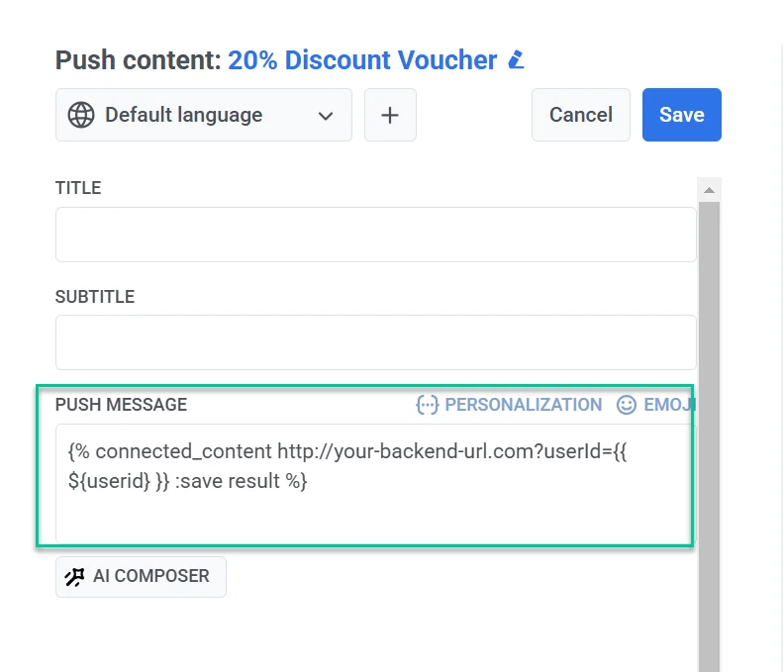
Task: Cancel the push content edits
Action: (x=580, y=115)
